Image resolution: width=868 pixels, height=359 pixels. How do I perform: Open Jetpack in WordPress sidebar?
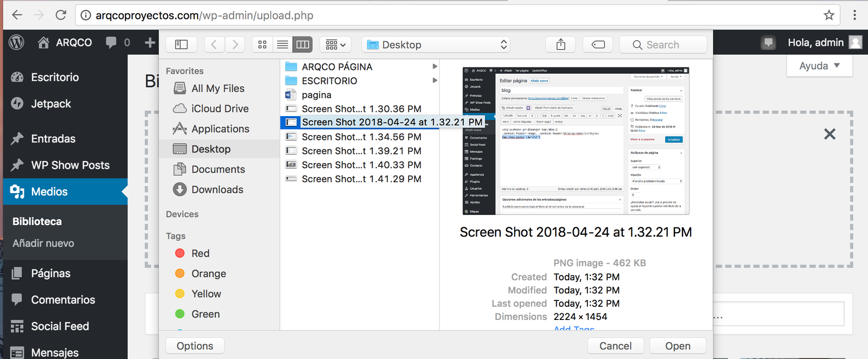coord(51,104)
